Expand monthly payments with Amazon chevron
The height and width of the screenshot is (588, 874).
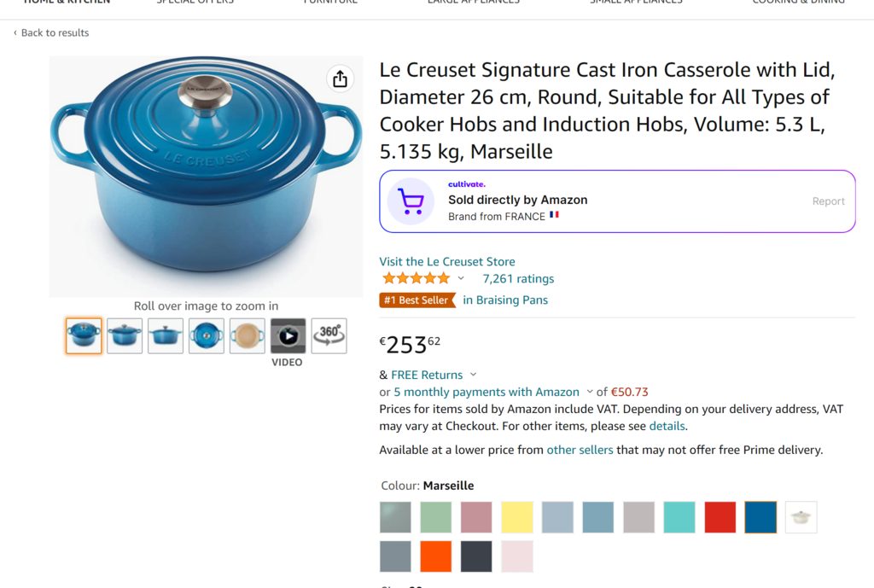(x=590, y=392)
